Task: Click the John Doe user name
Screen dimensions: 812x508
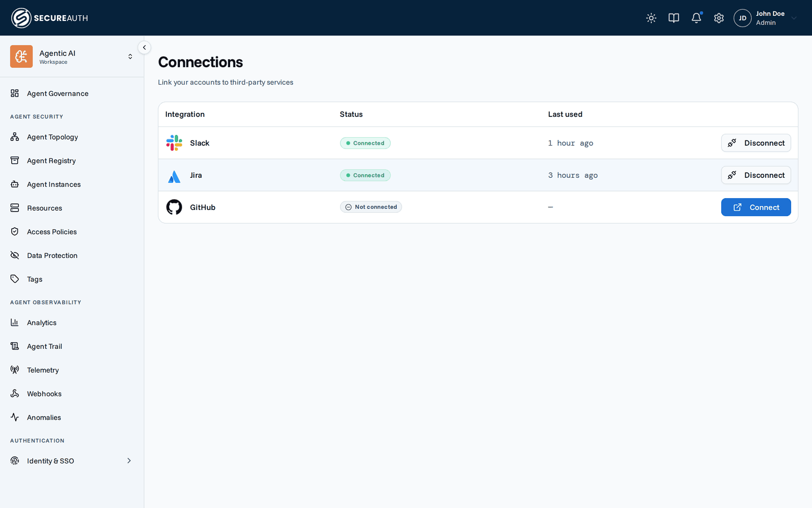Action: [770, 14]
